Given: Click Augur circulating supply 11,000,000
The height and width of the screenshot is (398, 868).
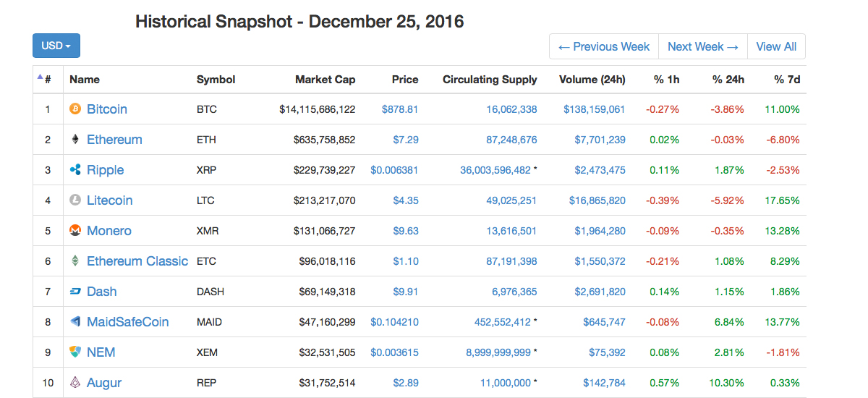Looking at the screenshot, I should click(506, 383).
